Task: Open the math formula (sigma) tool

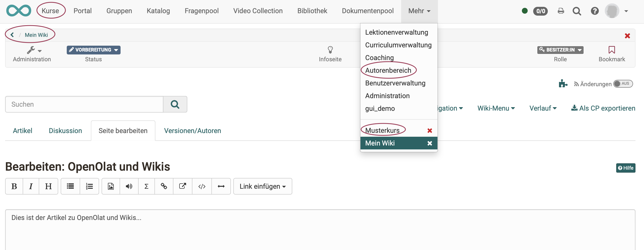Action: 146,186
